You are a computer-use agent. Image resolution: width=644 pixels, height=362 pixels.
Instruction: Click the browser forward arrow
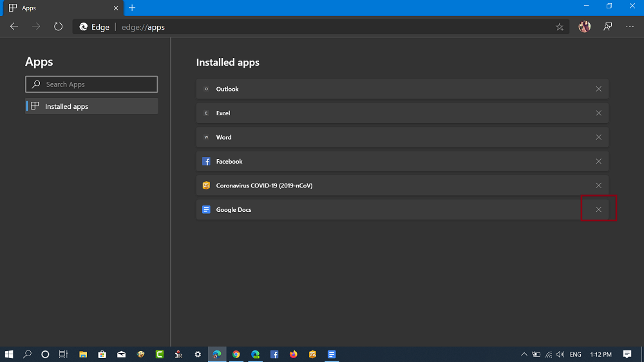point(36,26)
